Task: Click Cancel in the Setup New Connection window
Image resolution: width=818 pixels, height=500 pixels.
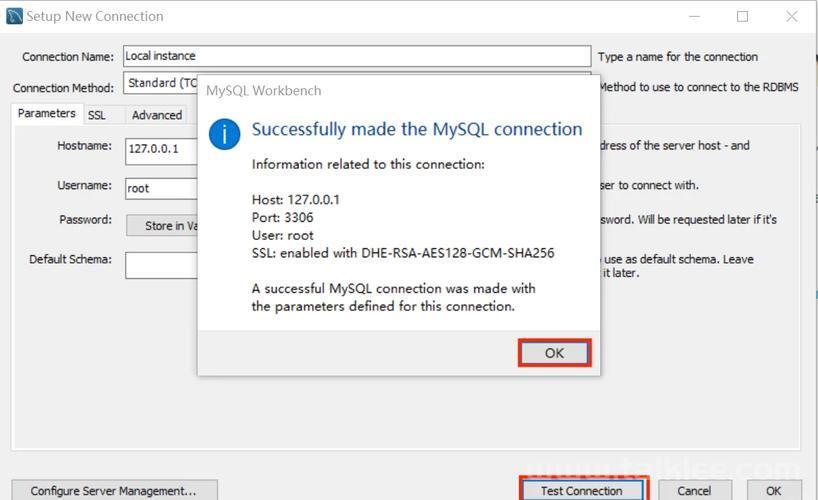Action: (x=694, y=491)
